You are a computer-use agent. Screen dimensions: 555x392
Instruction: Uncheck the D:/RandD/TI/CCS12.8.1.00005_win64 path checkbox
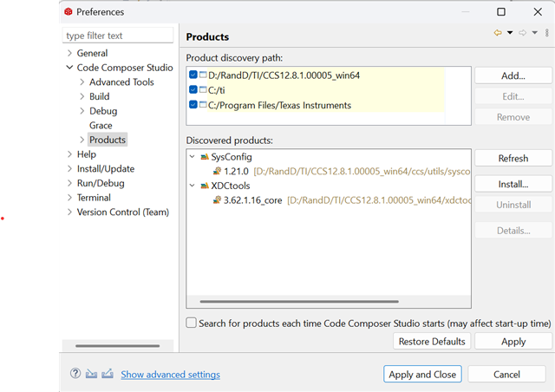point(193,75)
